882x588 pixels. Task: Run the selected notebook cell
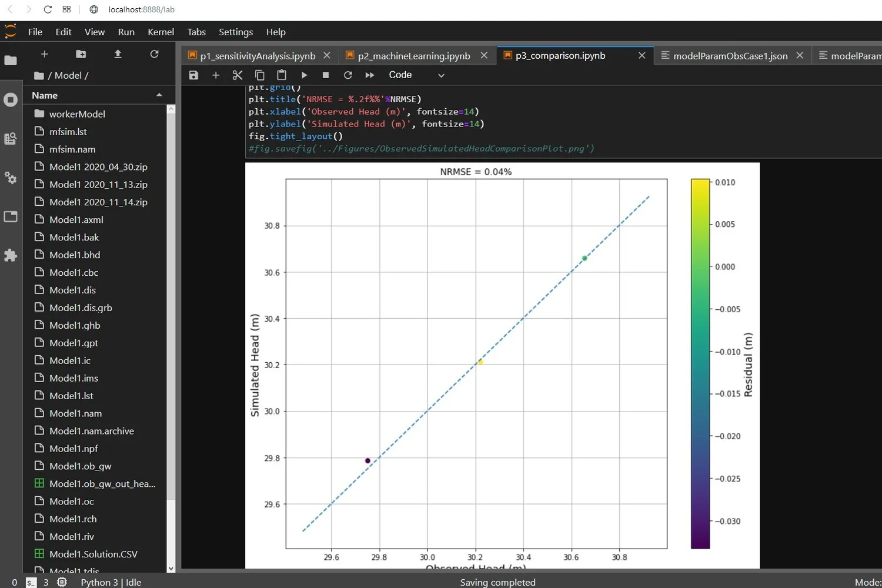point(304,75)
